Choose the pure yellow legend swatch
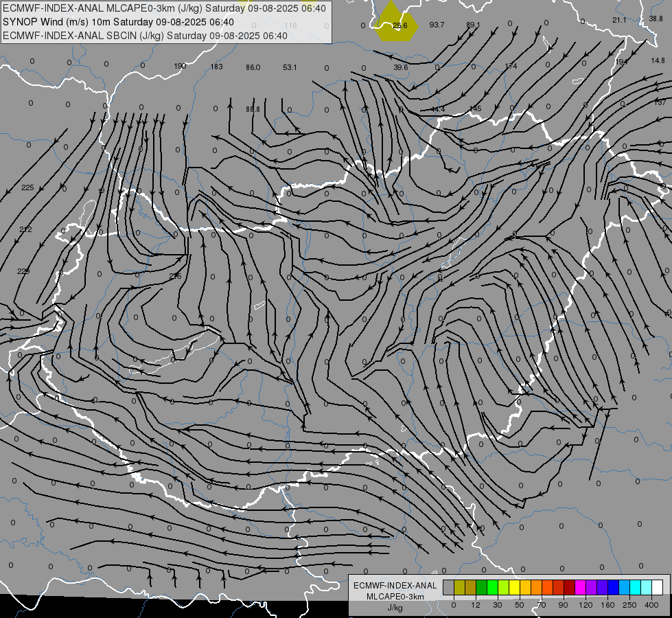The width and height of the screenshot is (672, 618). (515, 587)
